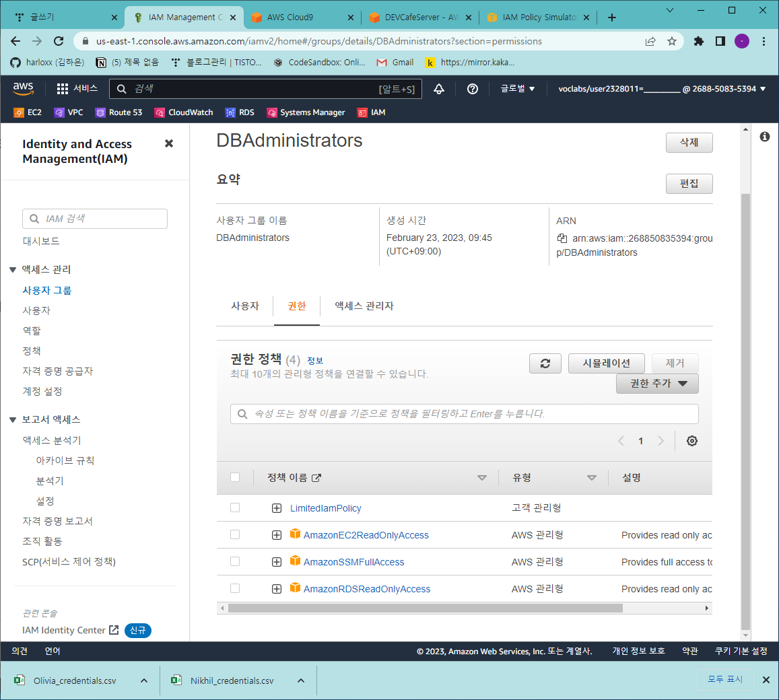The height and width of the screenshot is (700, 779).
Task: Open the voclabs account menu dropdown
Action: click(x=662, y=89)
